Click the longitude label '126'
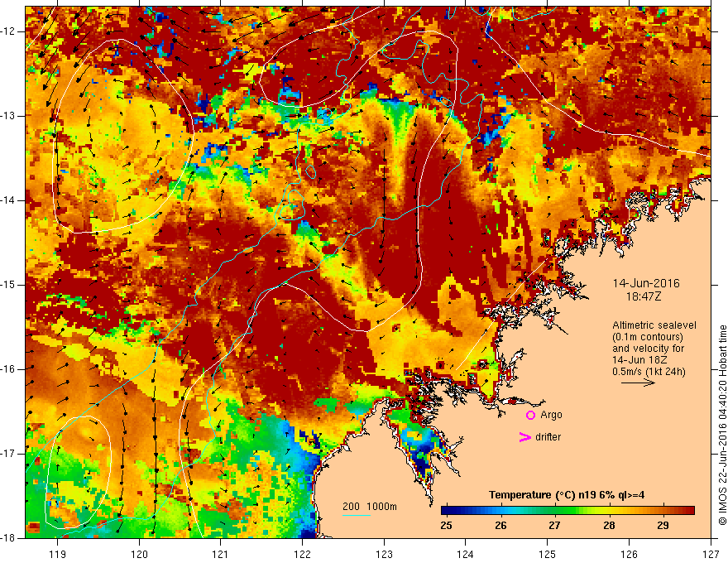Image resolution: width=728 pixels, height=563 pixels. coord(629,554)
